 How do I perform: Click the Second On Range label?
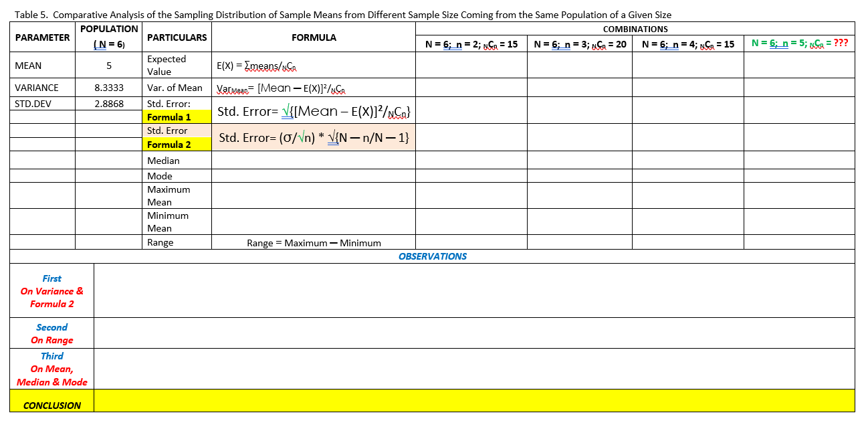(52, 333)
